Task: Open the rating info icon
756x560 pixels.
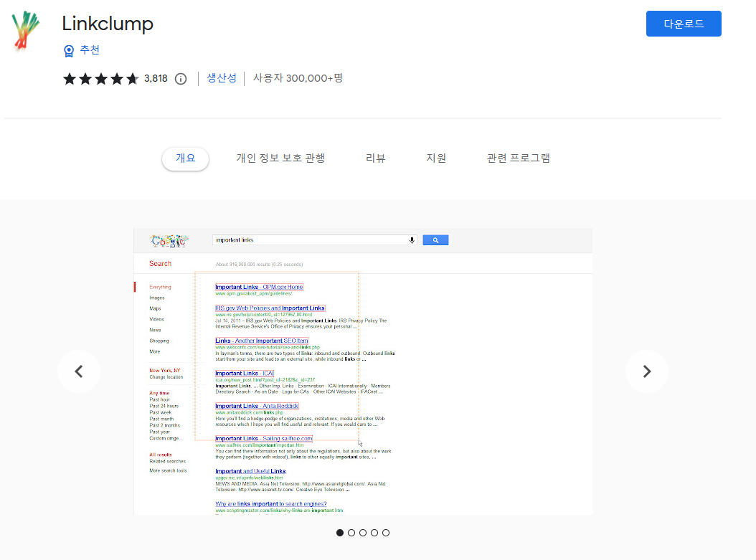Action: coord(181,79)
